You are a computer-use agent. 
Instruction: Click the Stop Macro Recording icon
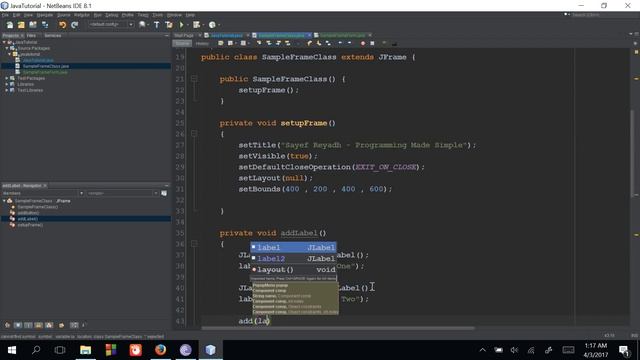(372, 43)
